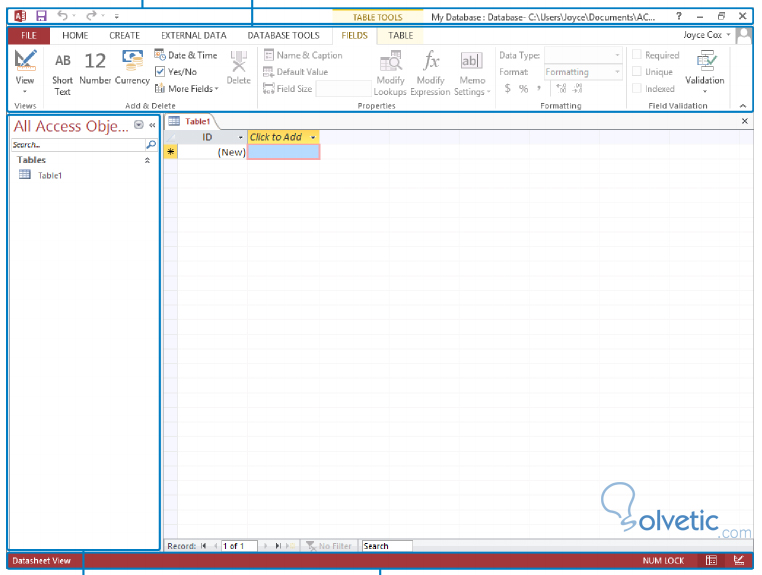762x575 pixels.
Task: Collapse the ribbon with the arrow
Action: pos(743,105)
